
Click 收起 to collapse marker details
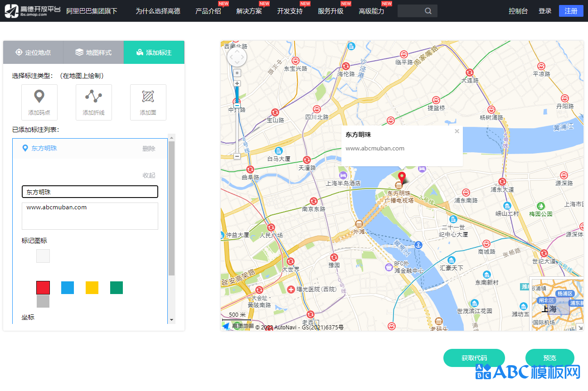(x=149, y=175)
